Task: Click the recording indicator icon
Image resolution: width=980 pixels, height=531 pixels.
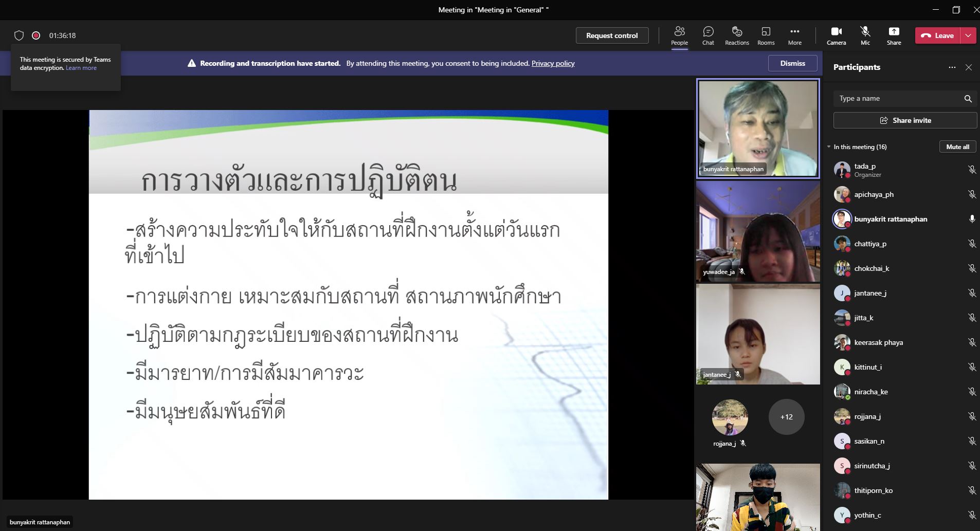Action: pyautogui.click(x=36, y=35)
